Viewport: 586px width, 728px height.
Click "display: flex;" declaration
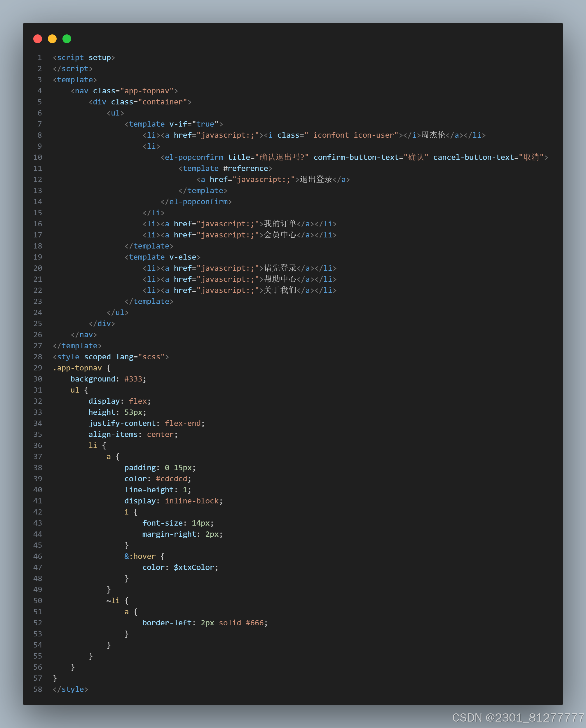120,401
